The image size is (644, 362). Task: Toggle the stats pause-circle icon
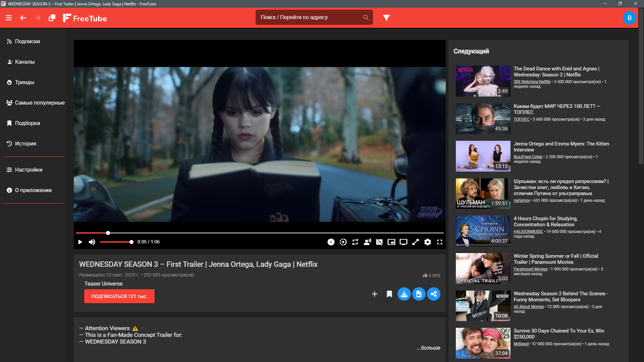(331, 242)
